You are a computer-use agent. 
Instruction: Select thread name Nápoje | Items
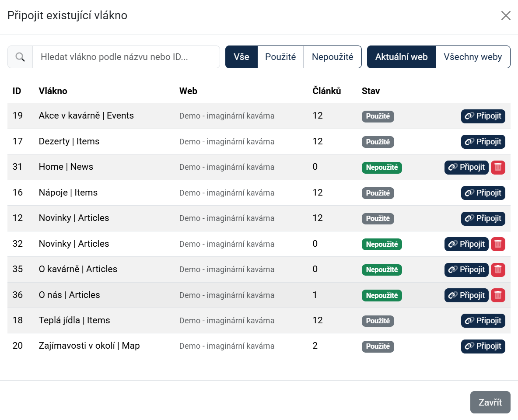pos(68,192)
